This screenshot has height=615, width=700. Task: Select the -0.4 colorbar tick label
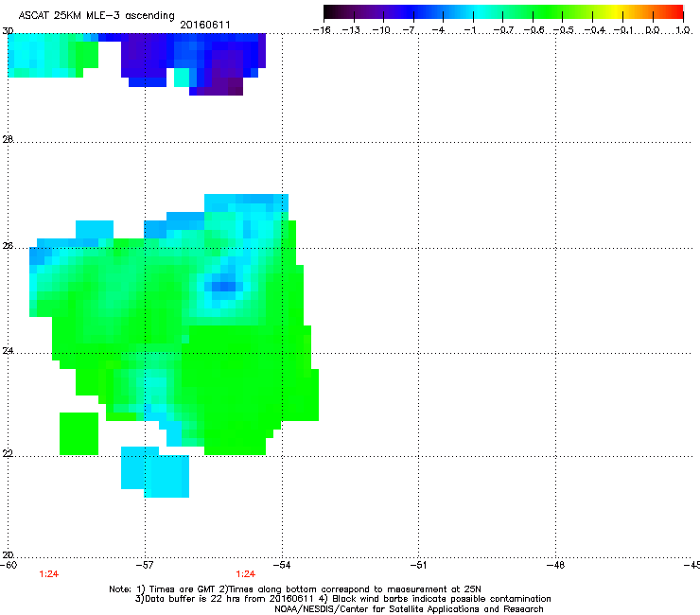click(x=594, y=30)
